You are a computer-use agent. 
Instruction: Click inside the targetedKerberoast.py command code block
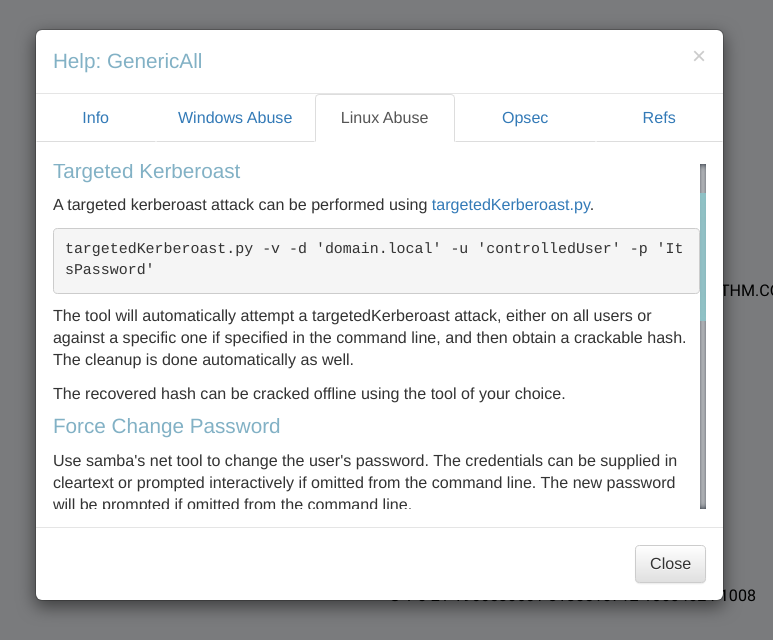[x=375, y=260]
